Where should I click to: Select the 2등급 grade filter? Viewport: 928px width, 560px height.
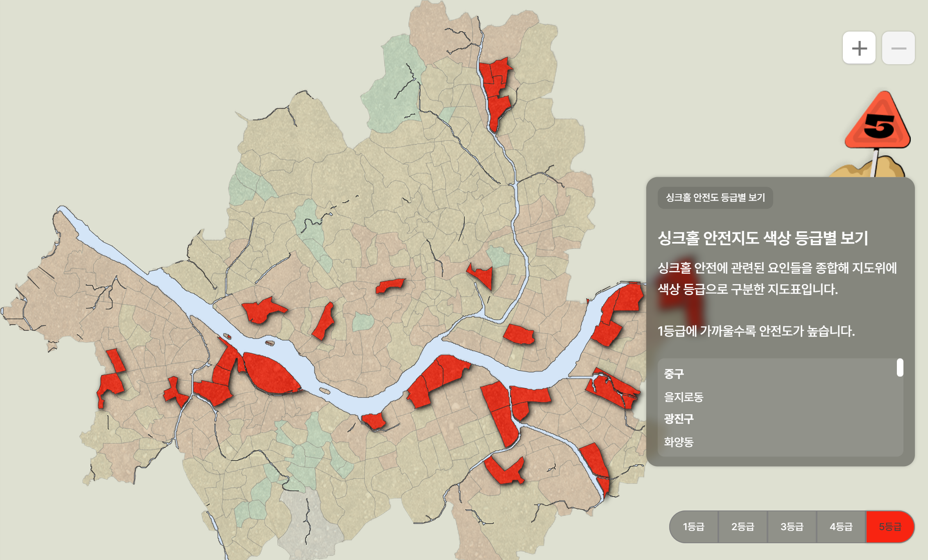(742, 526)
